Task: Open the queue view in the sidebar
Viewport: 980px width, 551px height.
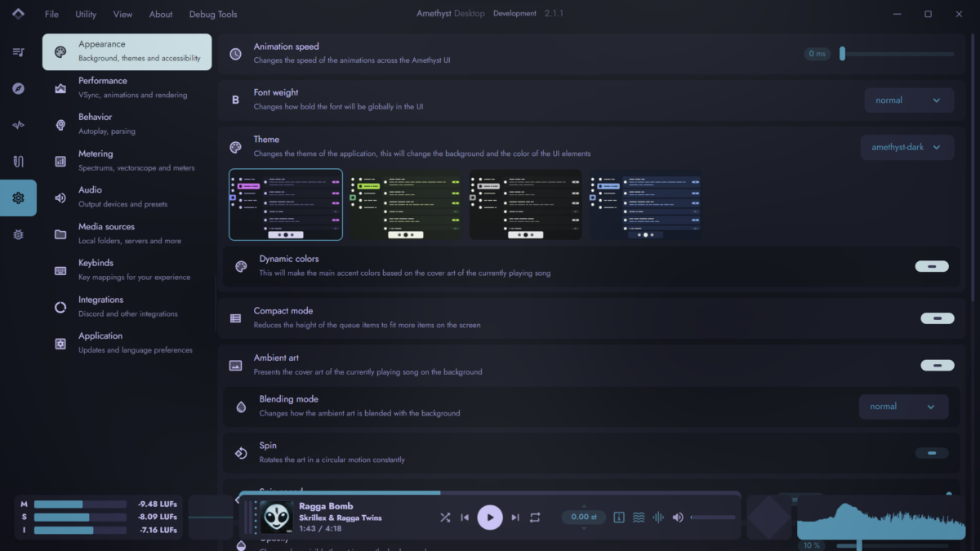Action: (18, 52)
